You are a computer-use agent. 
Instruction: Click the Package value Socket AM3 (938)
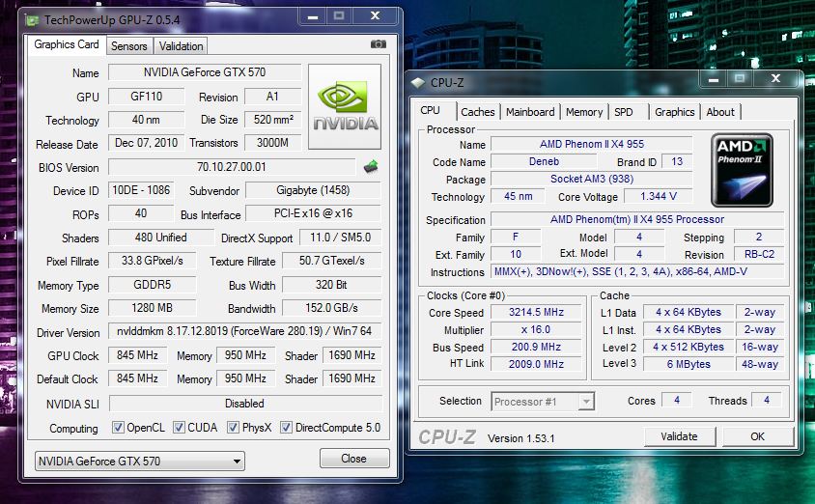592,179
